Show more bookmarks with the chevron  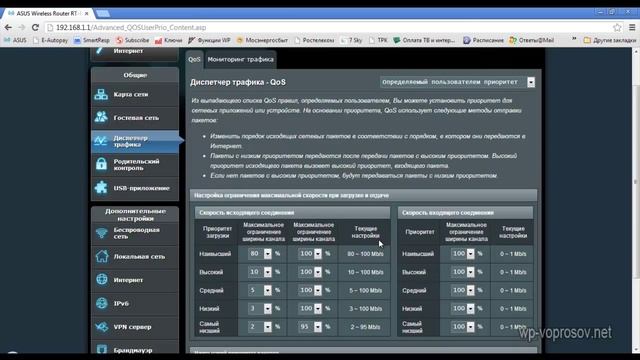574,40
